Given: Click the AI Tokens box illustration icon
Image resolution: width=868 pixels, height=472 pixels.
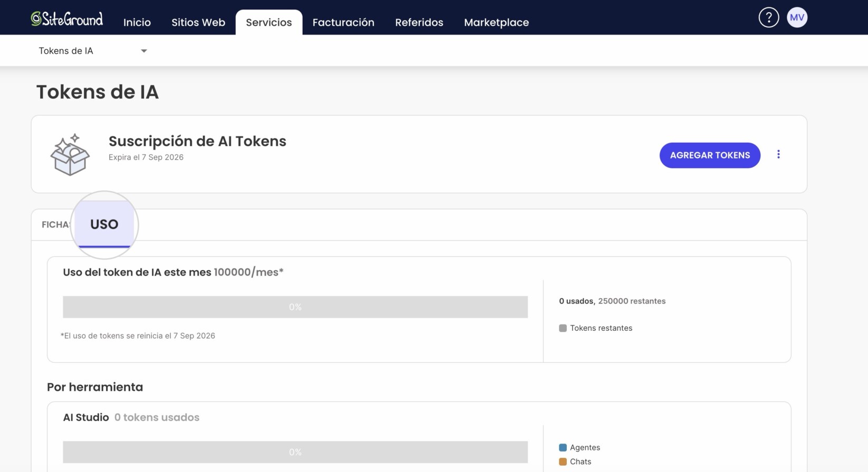Looking at the screenshot, I should [70, 154].
